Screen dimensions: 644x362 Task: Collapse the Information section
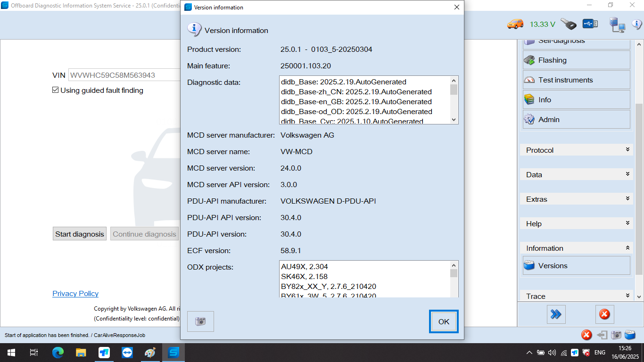point(576,248)
